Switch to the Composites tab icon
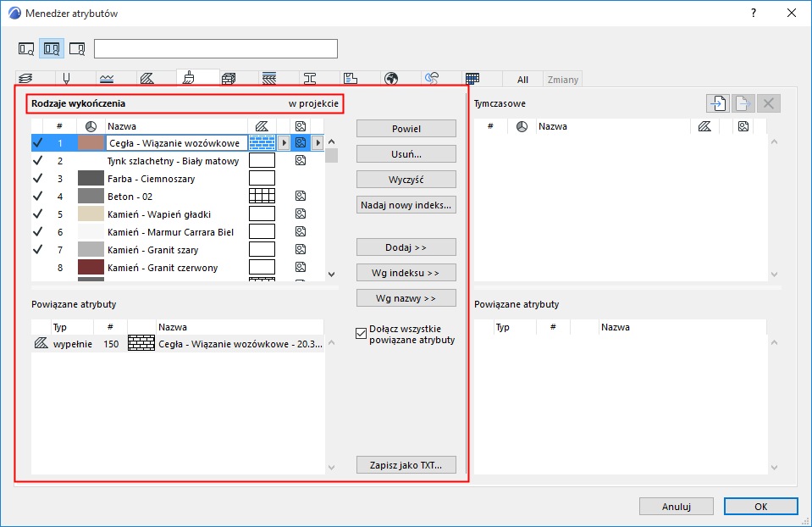Screen dimensions: 812x527 (x=268, y=78)
